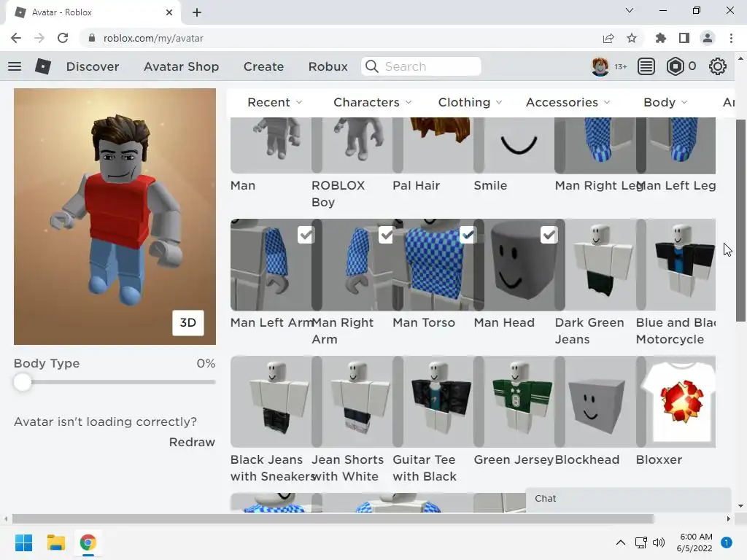Open the Robux balance icon

click(675, 66)
